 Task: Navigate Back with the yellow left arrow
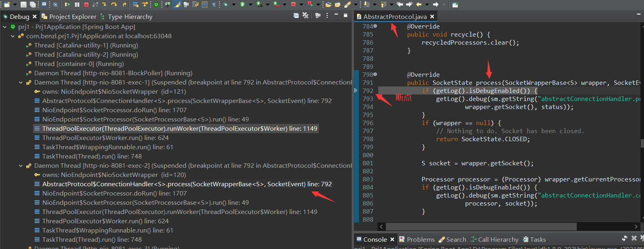point(419,4)
